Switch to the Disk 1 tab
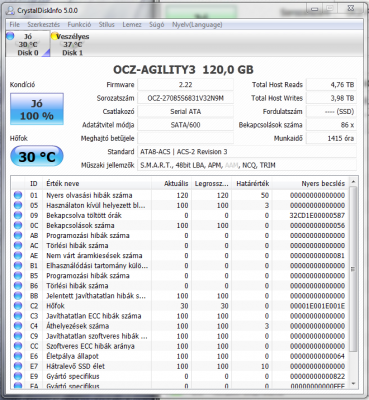 pyautogui.click(x=72, y=44)
